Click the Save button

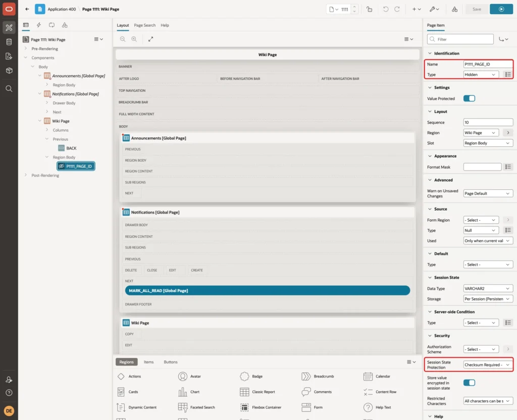pyautogui.click(x=477, y=9)
